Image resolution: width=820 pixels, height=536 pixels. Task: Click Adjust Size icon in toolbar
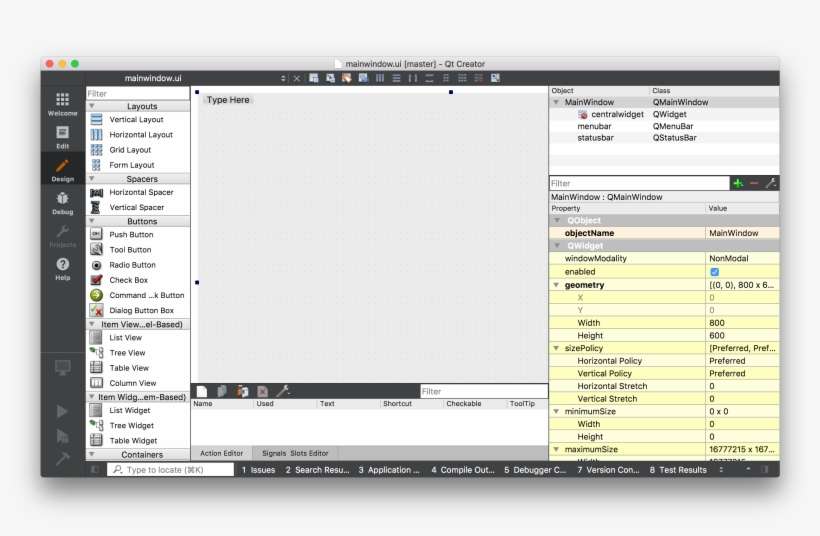[x=495, y=78]
